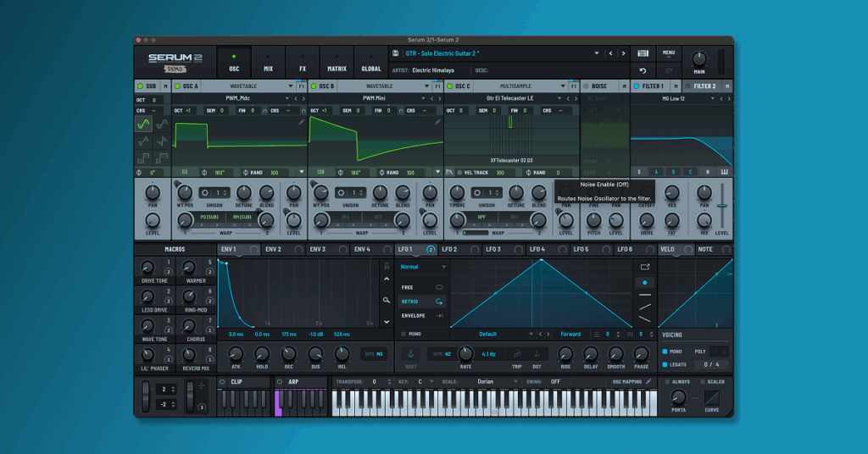
Task: Toggle the OSC B enable switch
Action: pos(314,86)
